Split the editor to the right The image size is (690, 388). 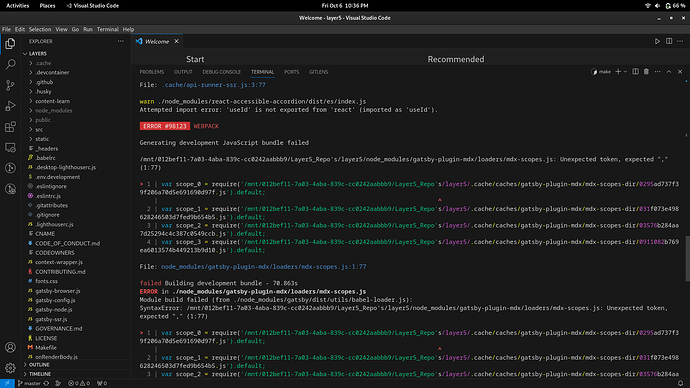point(669,41)
